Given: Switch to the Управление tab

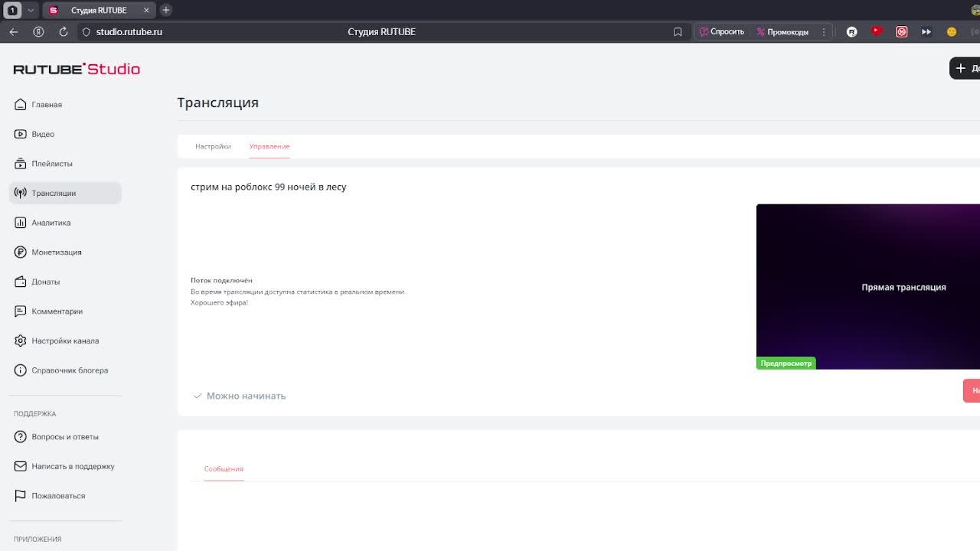Looking at the screenshot, I should 269,146.
